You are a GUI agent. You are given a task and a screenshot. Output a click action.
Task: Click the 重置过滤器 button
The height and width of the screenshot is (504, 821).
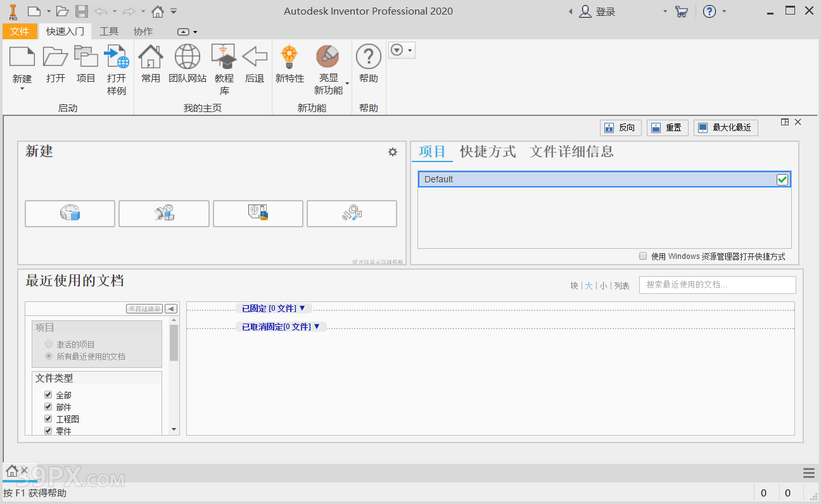pos(144,309)
